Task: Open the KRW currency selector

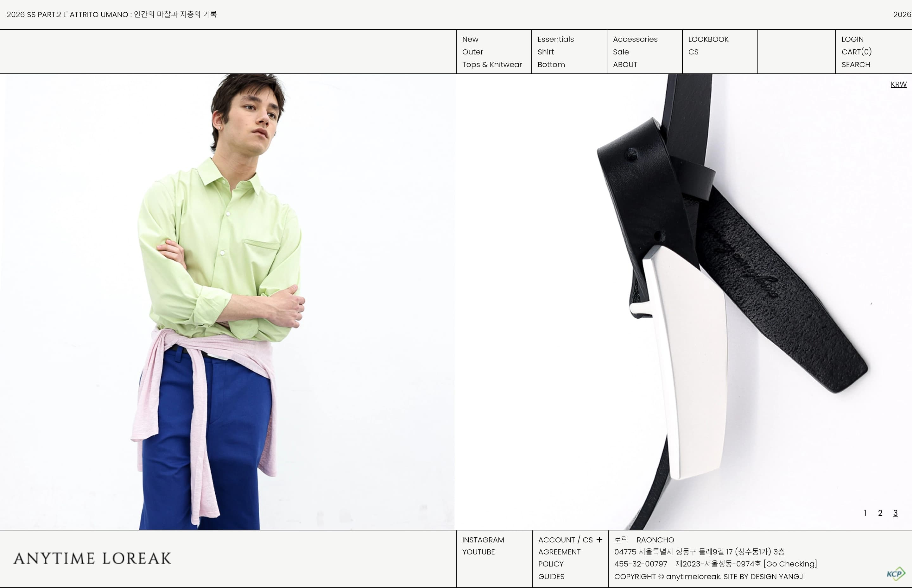Action: click(x=898, y=84)
